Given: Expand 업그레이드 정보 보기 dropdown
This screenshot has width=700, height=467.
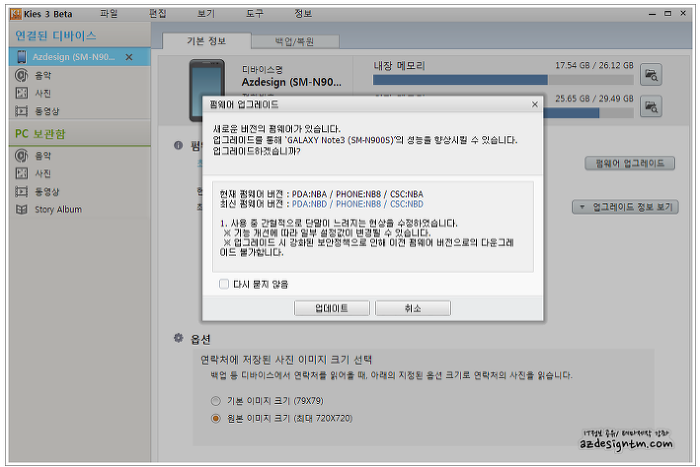Looking at the screenshot, I should [x=625, y=207].
